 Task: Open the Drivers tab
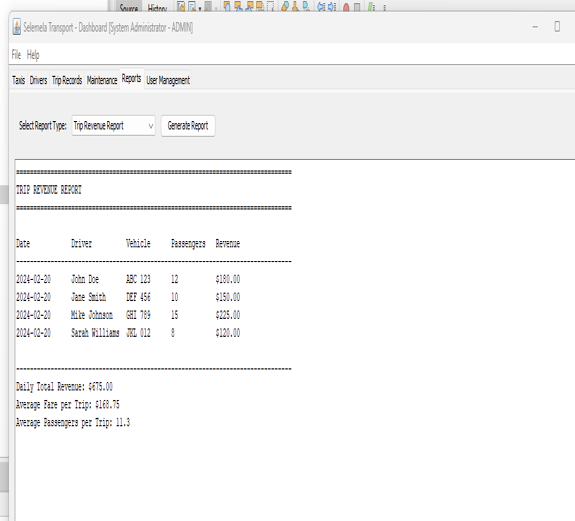(x=38, y=80)
